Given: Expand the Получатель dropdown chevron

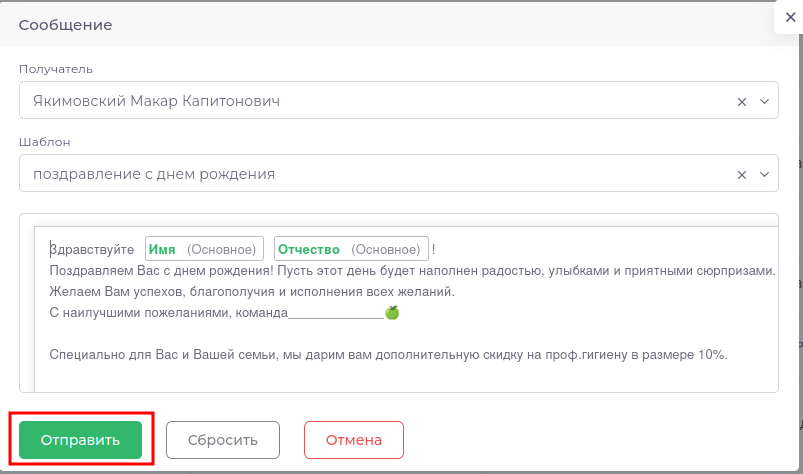Looking at the screenshot, I should coord(765,101).
